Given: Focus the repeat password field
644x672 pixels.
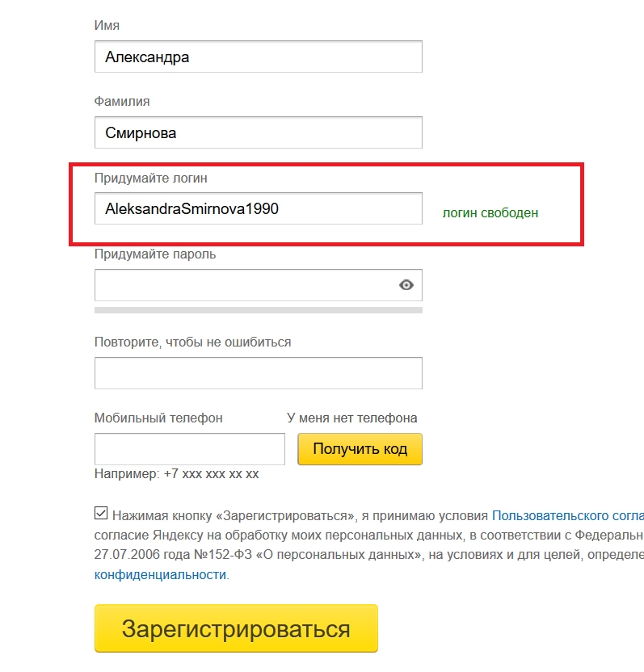Looking at the screenshot, I should tap(259, 373).
